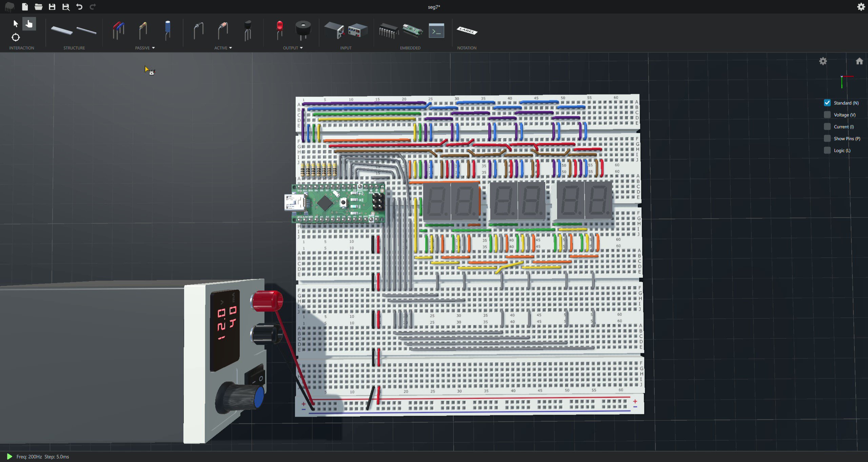The width and height of the screenshot is (868, 462).
Task: Click the Freq: 200Hz status text
Action: 29,457
